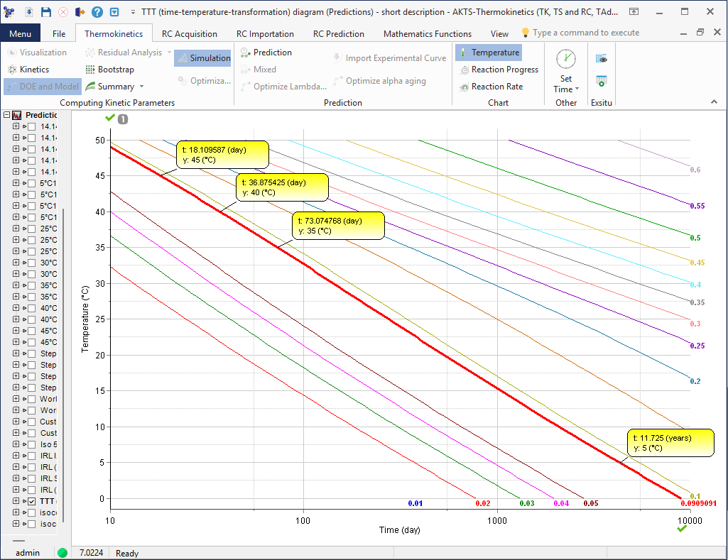This screenshot has height=560, width=728.
Task: Click the Save disk icon in title bar
Action: tap(45, 12)
